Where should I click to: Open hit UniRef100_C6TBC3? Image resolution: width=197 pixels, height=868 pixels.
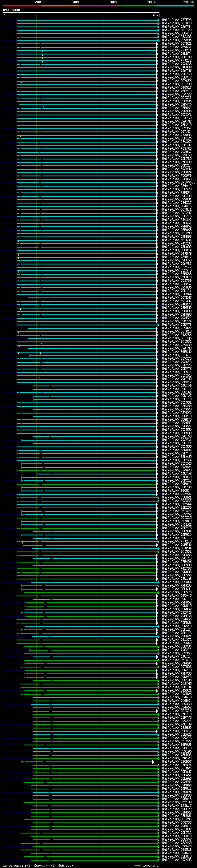[177, 23]
